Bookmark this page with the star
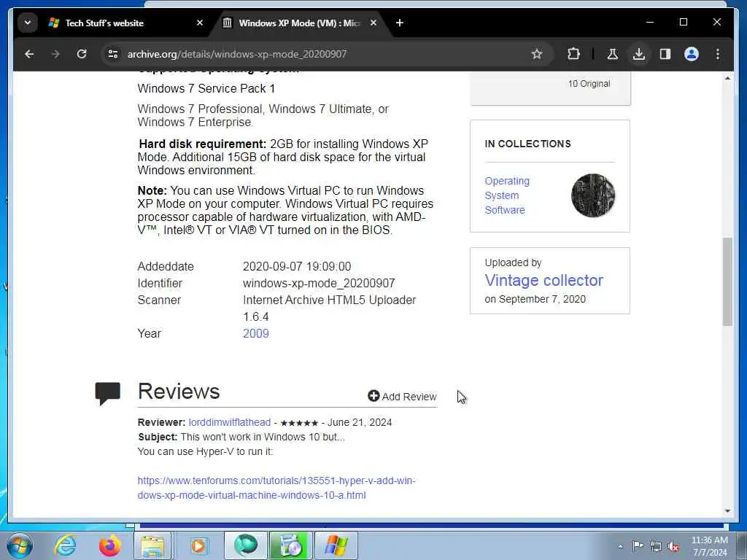747x560 pixels. [537, 54]
